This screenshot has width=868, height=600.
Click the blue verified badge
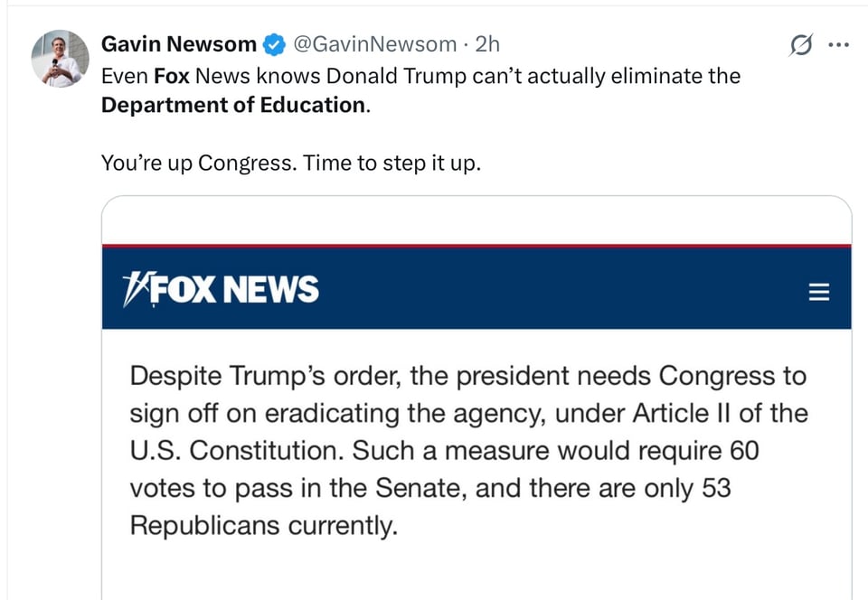(x=274, y=43)
